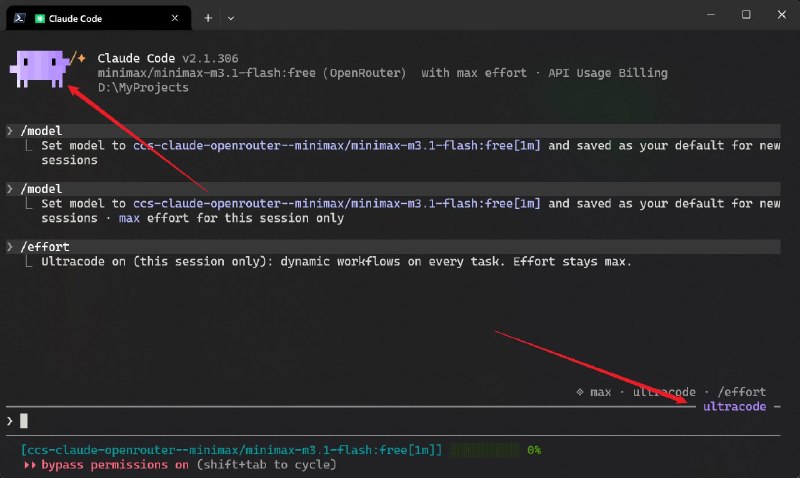Minimize the terminal window
This screenshot has width=800, height=478.
[x=711, y=15]
